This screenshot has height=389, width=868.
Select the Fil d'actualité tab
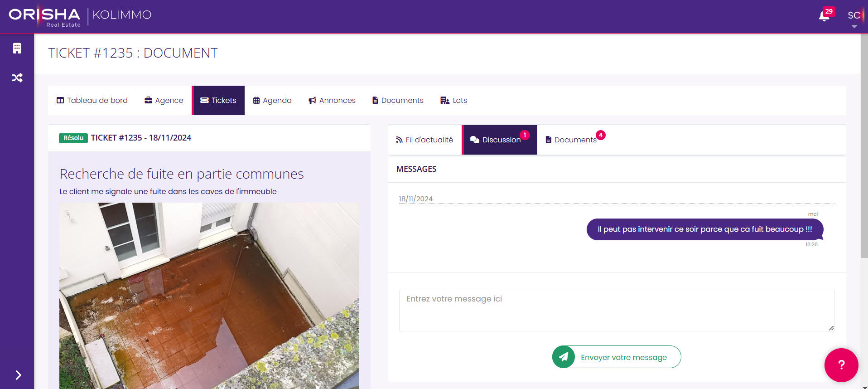point(424,140)
